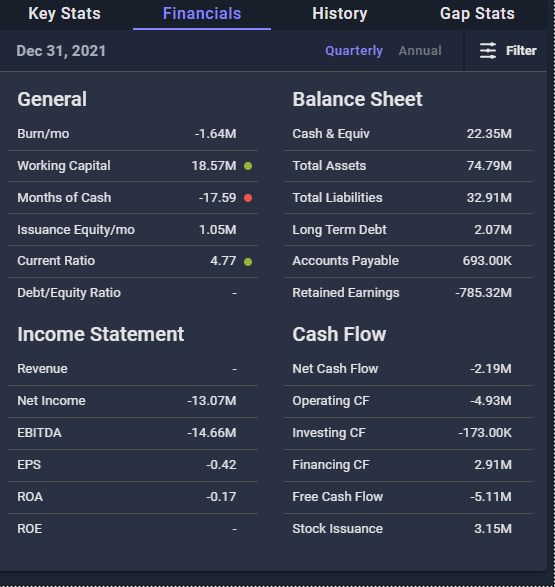The image size is (555, 587).
Task: Click the EPS label
Action: [x=29, y=465]
